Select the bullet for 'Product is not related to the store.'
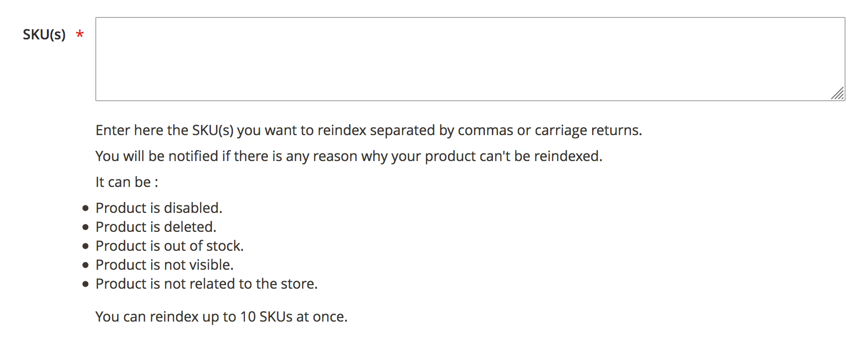Image resolution: width=868 pixels, height=353 pixels. tap(86, 284)
